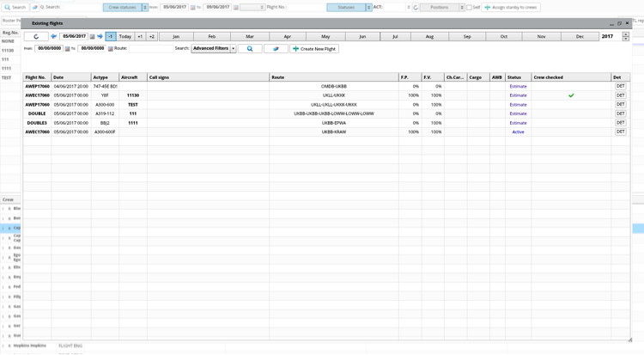Toggle the Self checkbox

coord(469,8)
